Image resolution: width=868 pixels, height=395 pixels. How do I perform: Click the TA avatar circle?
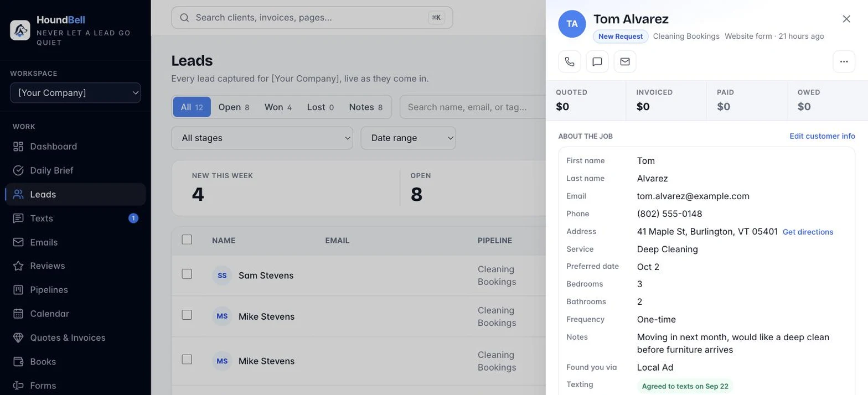(x=572, y=24)
